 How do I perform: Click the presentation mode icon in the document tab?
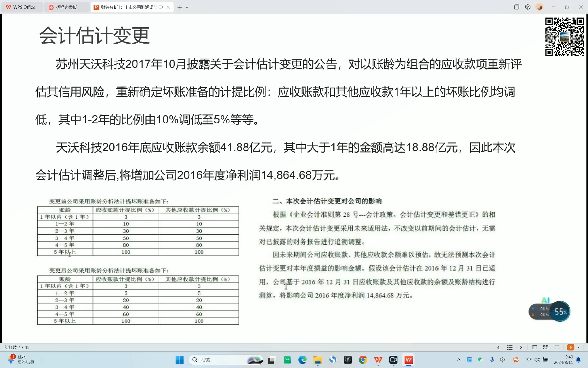tap(161, 7)
